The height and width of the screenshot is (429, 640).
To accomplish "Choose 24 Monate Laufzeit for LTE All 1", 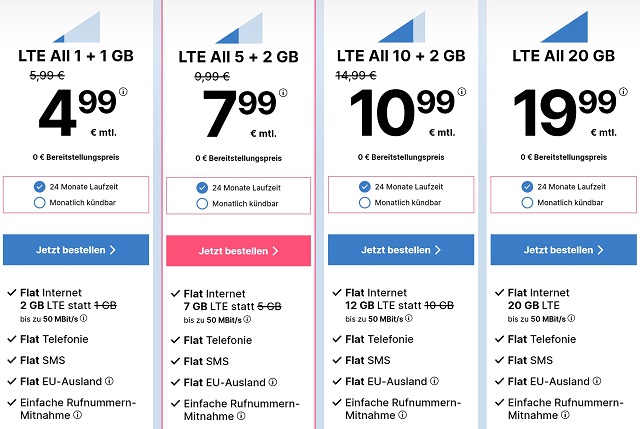I will click(x=38, y=186).
